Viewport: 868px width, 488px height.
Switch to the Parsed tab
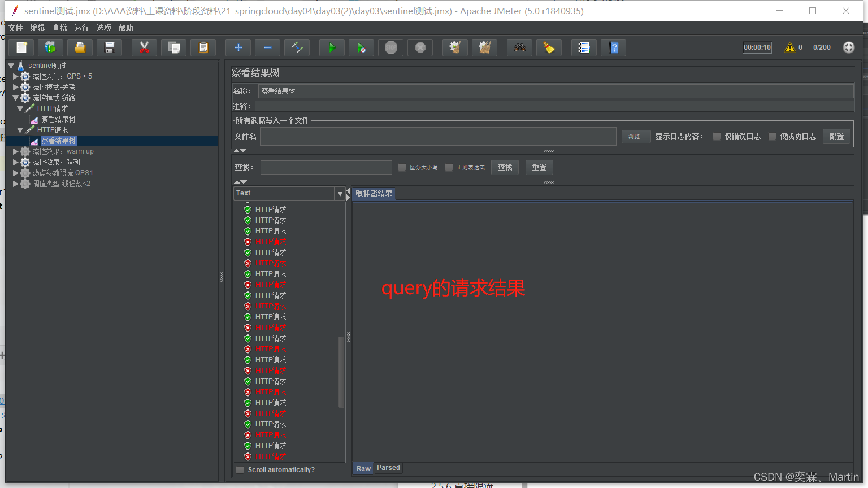(x=388, y=468)
